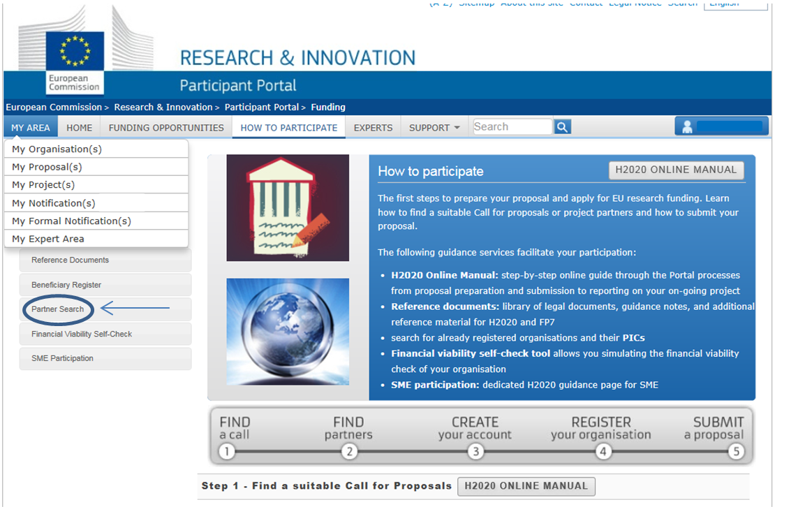Go to the Home tab
812x516 pixels.
[79, 128]
